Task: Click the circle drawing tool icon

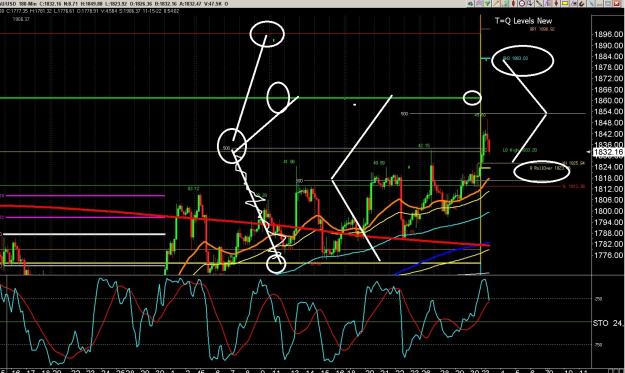Action: pyautogui.click(x=522, y=3)
